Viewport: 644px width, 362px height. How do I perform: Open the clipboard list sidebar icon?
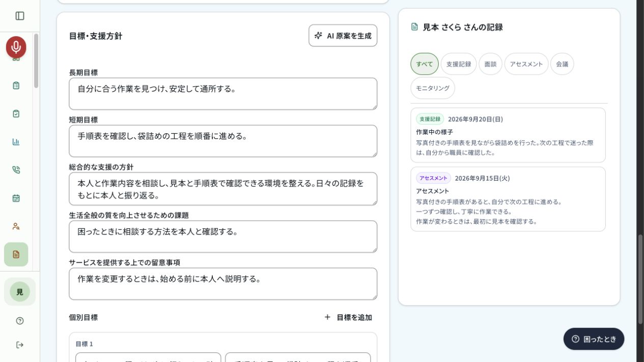point(16,85)
